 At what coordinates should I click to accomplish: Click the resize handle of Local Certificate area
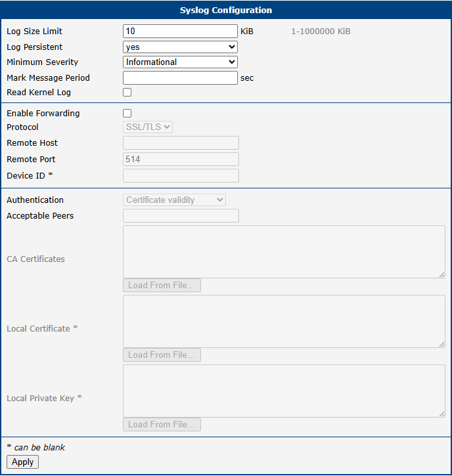(x=442, y=344)
